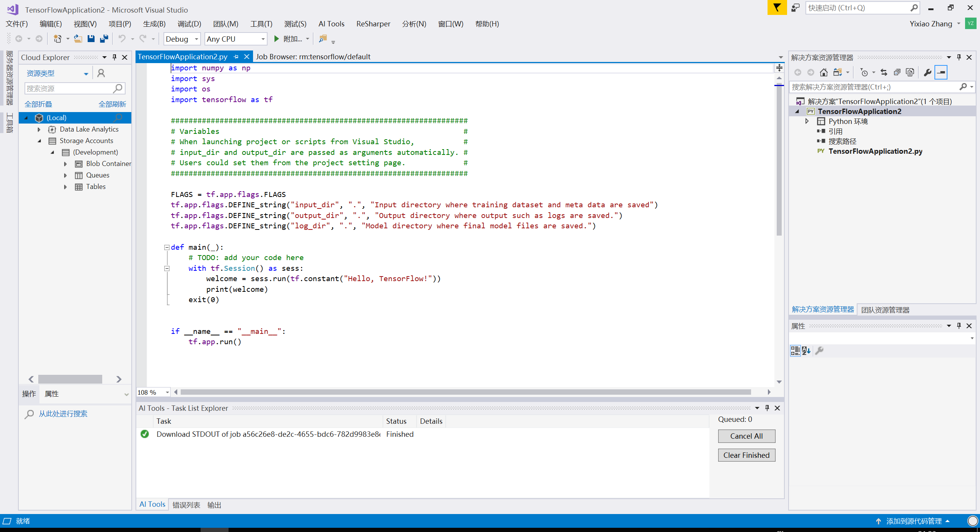The image size is (980, 532).
Task: Open the Any CPU platform dropdown
Action: [x=235, y=39]
